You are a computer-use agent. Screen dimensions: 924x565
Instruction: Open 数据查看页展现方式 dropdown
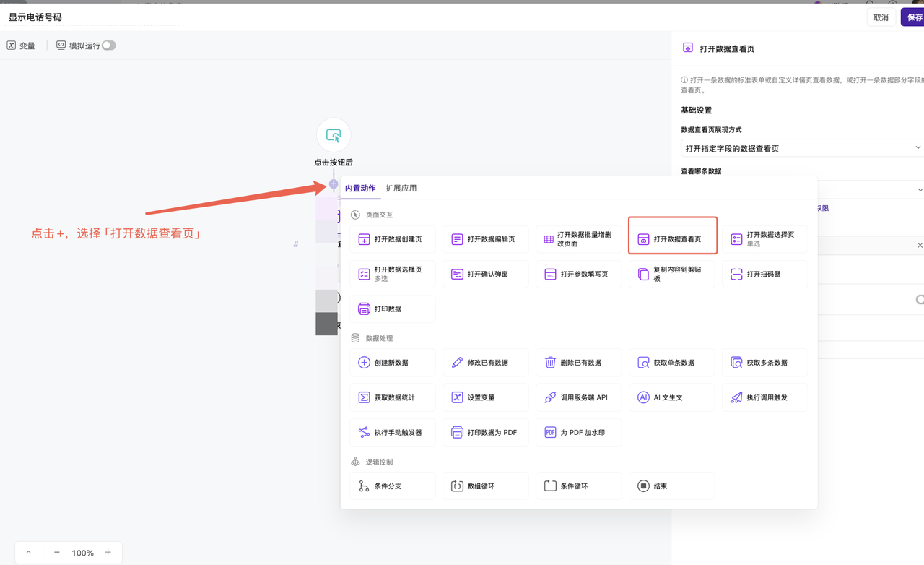tap(801, 148)
